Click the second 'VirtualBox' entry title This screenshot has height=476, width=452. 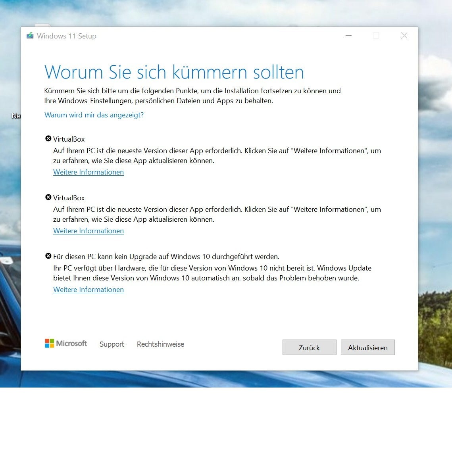point(69,198)
